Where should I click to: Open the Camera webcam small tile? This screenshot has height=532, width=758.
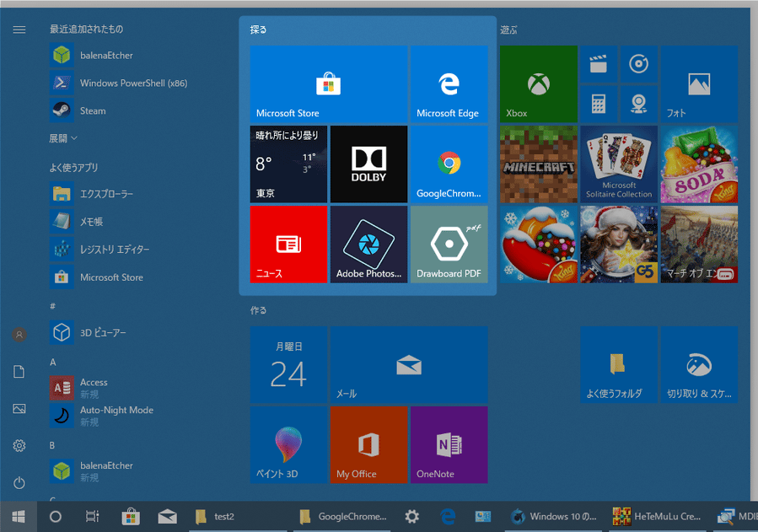638,104
